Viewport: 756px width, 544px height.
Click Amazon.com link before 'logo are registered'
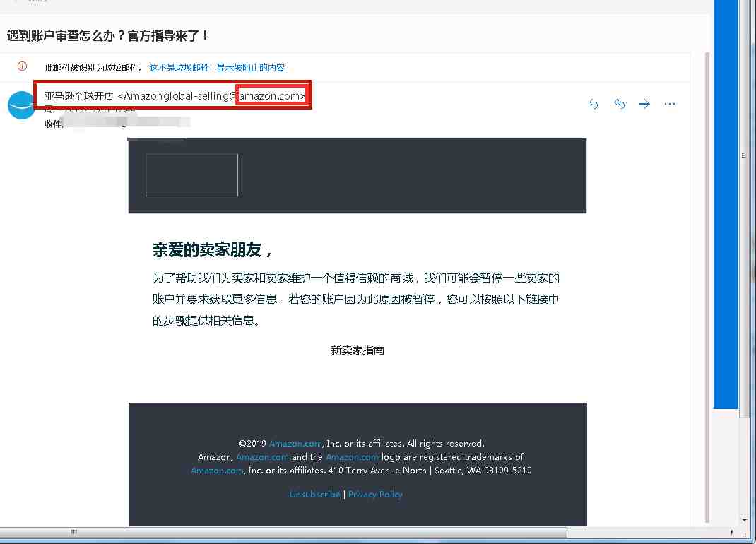coord(353,456)
